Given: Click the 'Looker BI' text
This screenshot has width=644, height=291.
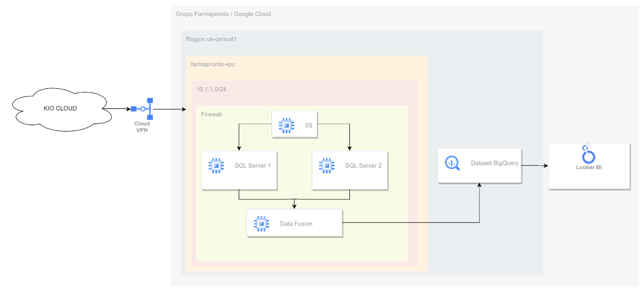Looking at the screenshot, I should (589, 167).
